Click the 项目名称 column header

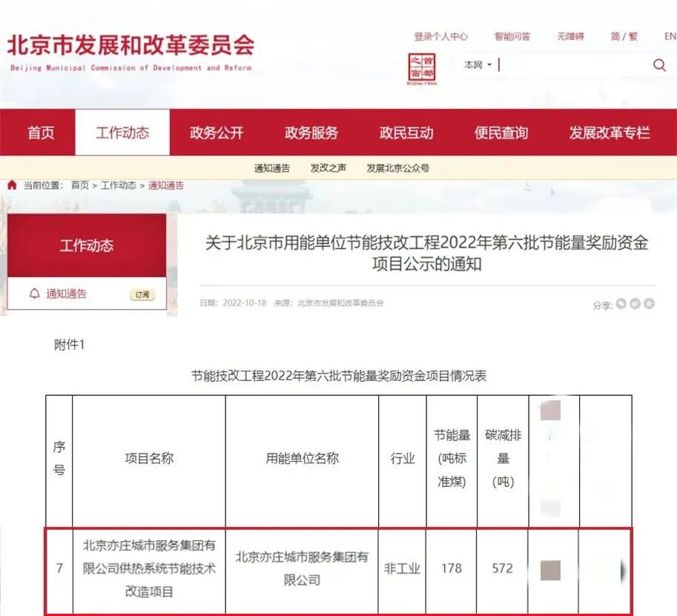(x=149, y=458)
